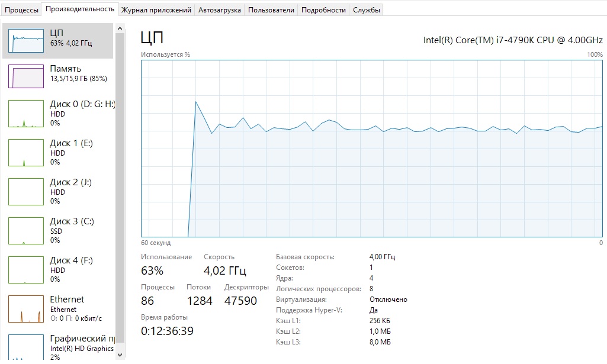607x364 pixels.
Task: Select the Диск 2 (J:) entry
Action: (x=57, y=192)
